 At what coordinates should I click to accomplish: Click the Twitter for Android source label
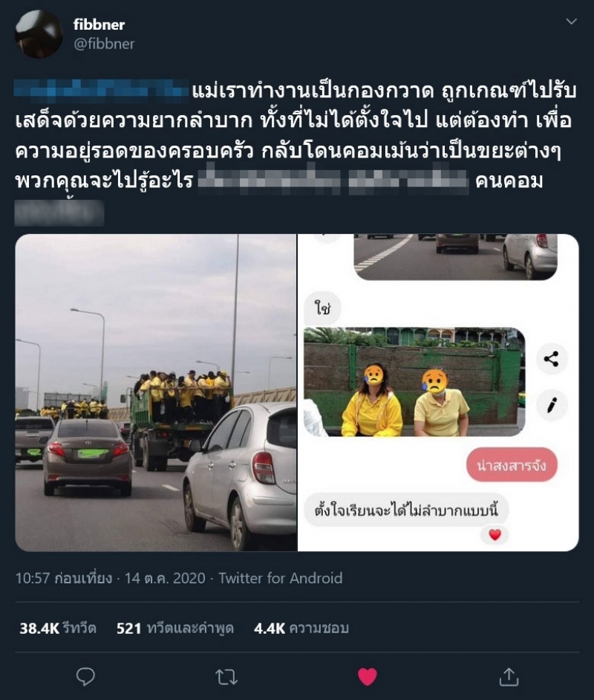coord(281,578)
